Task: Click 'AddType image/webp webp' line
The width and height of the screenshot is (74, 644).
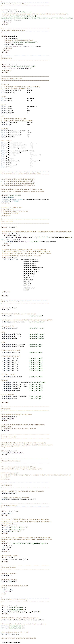Action: [x=17, y=157]
